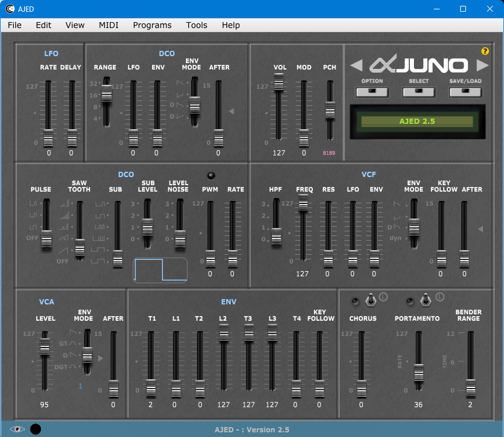The height and width of the screenshot is (437, 504).
Task: Expand the DCO After triangle arrow
Action: pyautogui.click(x=232, y=111)
